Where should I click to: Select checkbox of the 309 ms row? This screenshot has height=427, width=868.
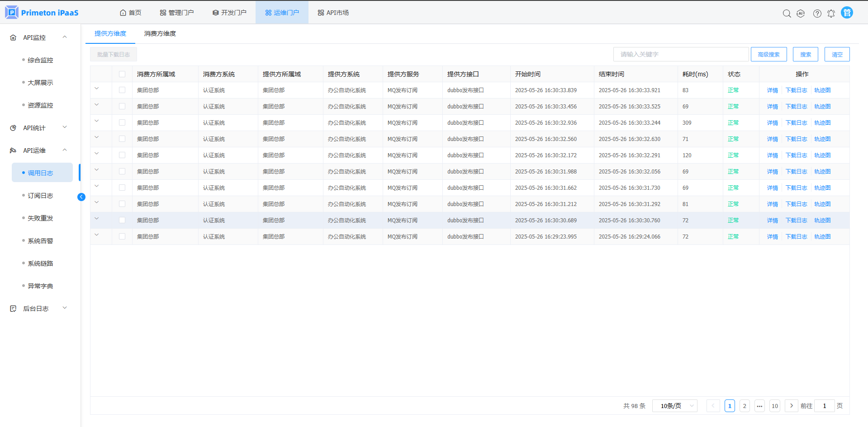[x=122, y=123]
